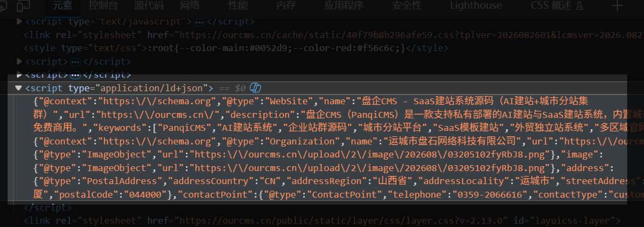Switch to the 应用程序 tab
Viewport: 644px width, 227px height.
pyautogui.click(x=344, y=5)
